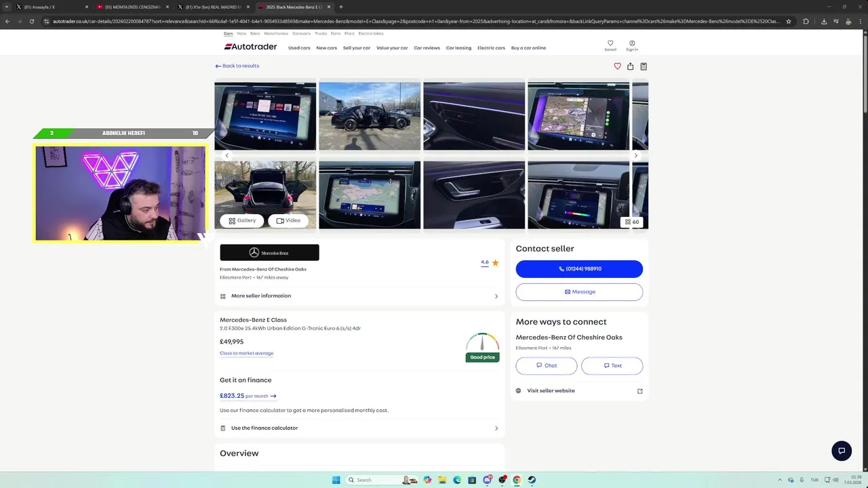Show hidden tray icons chevron

779,480
